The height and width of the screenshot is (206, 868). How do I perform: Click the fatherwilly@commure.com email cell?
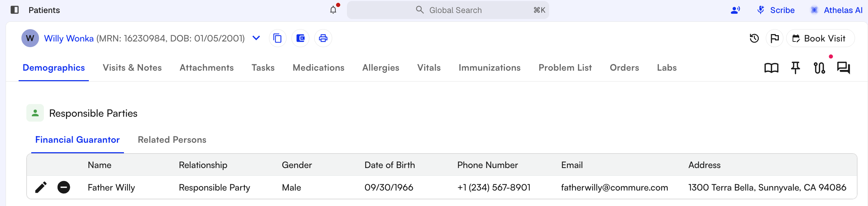click(614, 187)
